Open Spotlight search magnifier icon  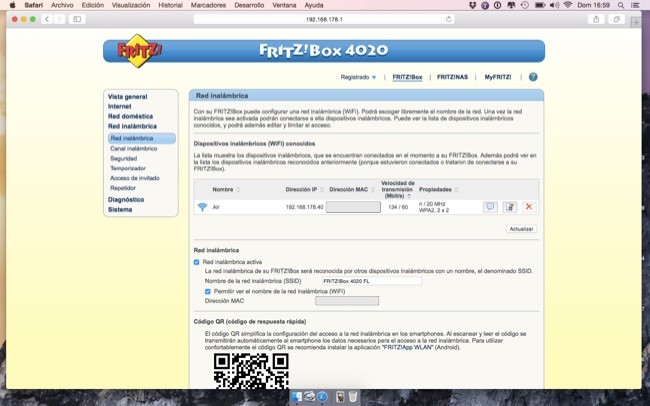[621, 5]
